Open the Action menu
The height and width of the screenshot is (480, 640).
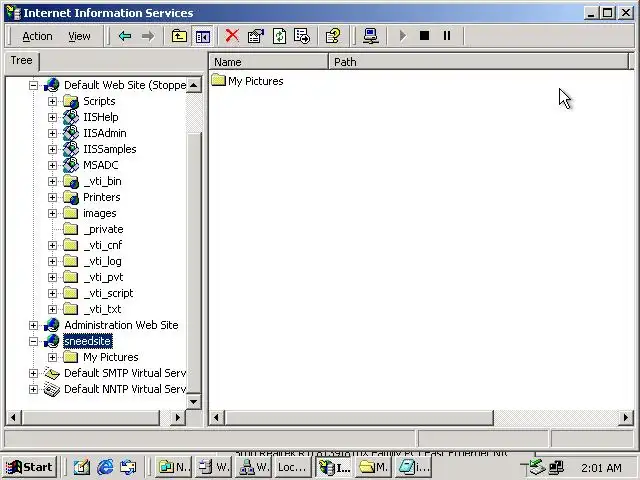tap(37, 36)
